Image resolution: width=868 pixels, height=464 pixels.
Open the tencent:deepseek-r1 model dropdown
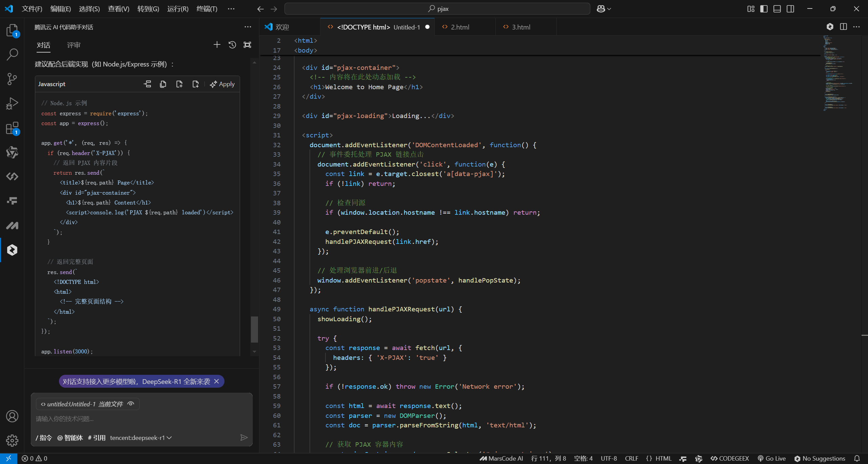pyautogui.click(x=141, y=438)
